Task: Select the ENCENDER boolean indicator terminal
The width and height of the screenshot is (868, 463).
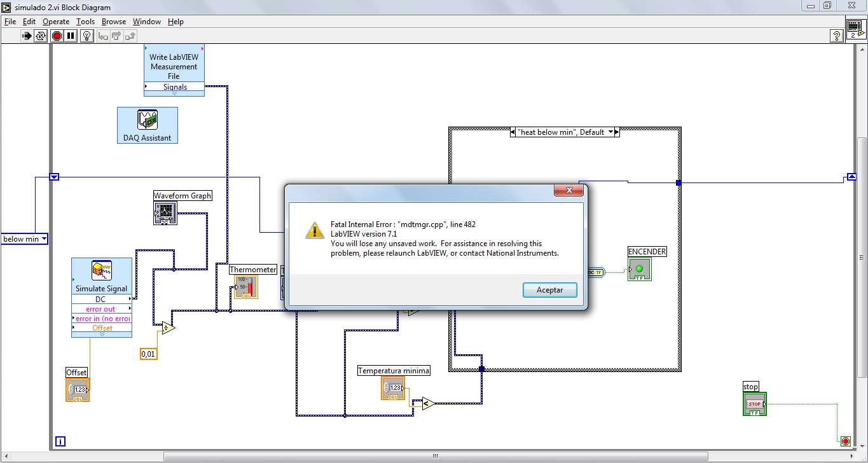Action: pos(639,269)
